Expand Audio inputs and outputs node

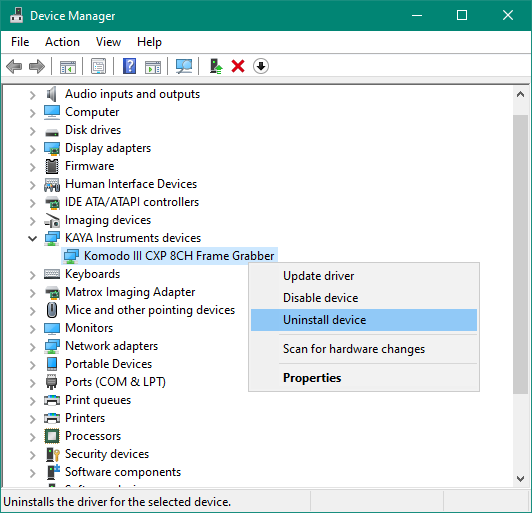pos(33,95)
